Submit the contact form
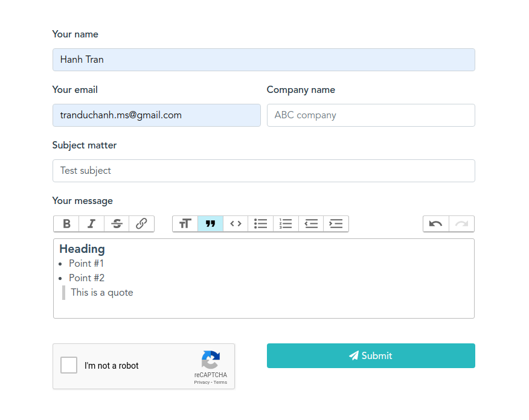 371,355
